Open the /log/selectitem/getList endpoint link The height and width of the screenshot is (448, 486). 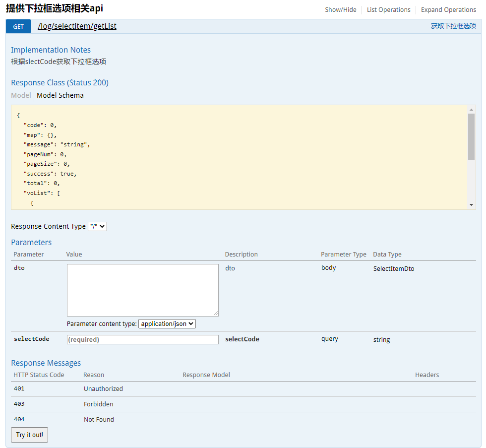(77, 26)
